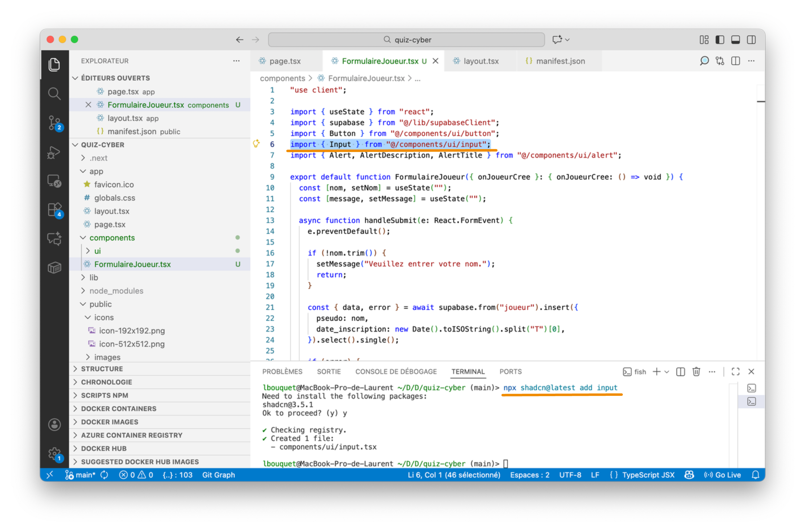Switch to the PROBLÈMES panel tab
Viewport: 805px width, 532px height.
[x=282, y=372]
